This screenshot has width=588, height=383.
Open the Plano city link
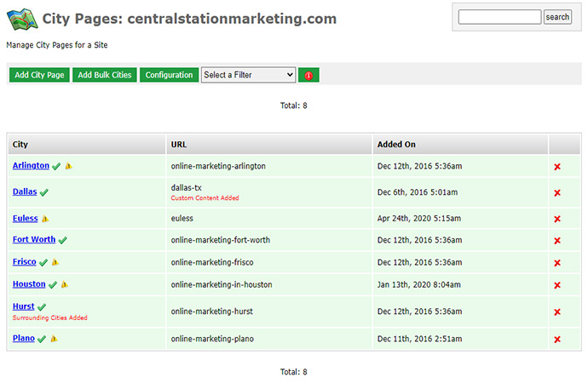coord(24,338)
